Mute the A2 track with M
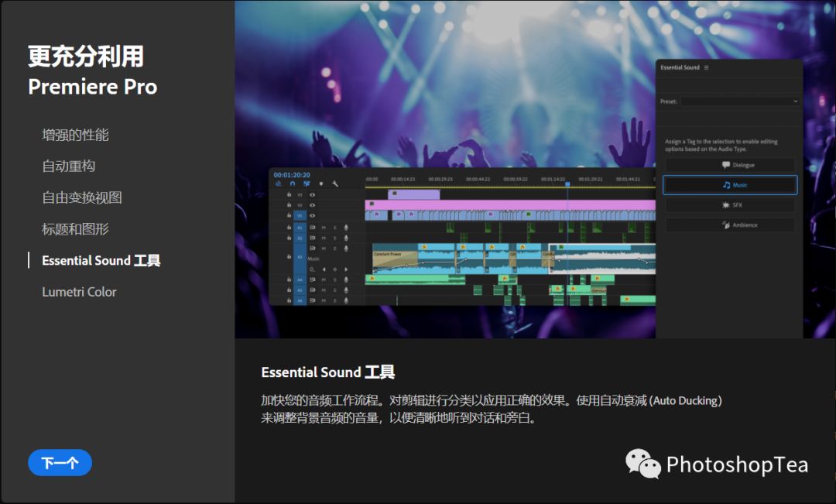The image size is (836, 504). point(324,238)
